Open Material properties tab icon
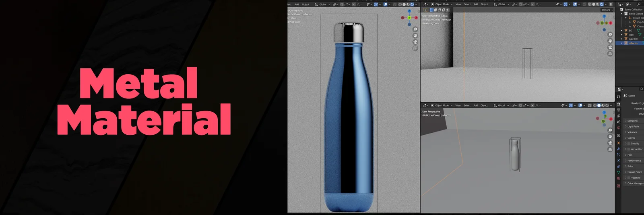Image resolution: width=644 pixels, height=215 pixels. 619,178
